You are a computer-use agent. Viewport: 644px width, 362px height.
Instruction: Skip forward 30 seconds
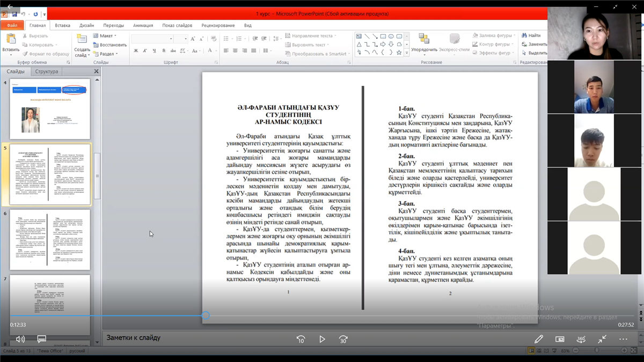click(x=343, y=339)
